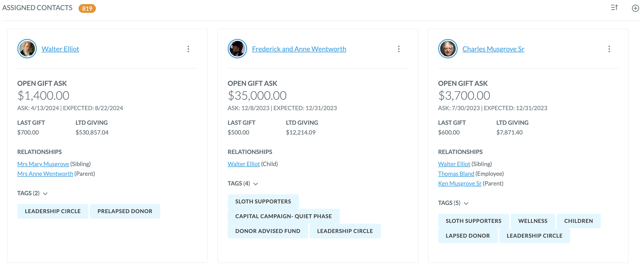
Task: Click Charles Musgrove's LEADERSHIP CIRCLE tag
Action: point(534,236)
